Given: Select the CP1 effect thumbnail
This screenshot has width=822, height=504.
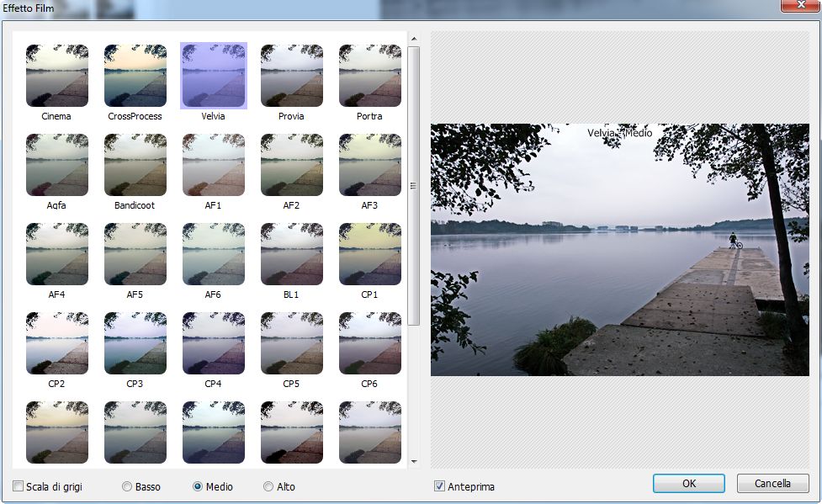Looking at the screenshot, I should (370, 254).
